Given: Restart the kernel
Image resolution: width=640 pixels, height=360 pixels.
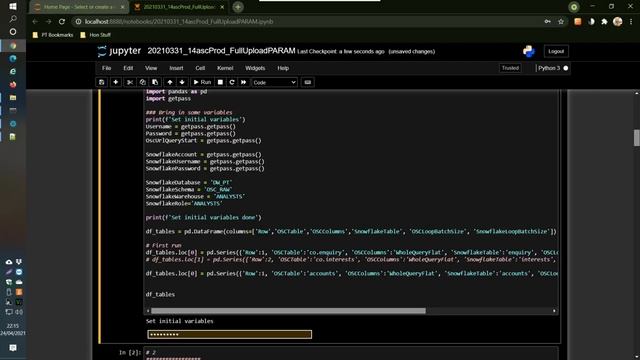Looking at the screenshot, I should point(232,82).
